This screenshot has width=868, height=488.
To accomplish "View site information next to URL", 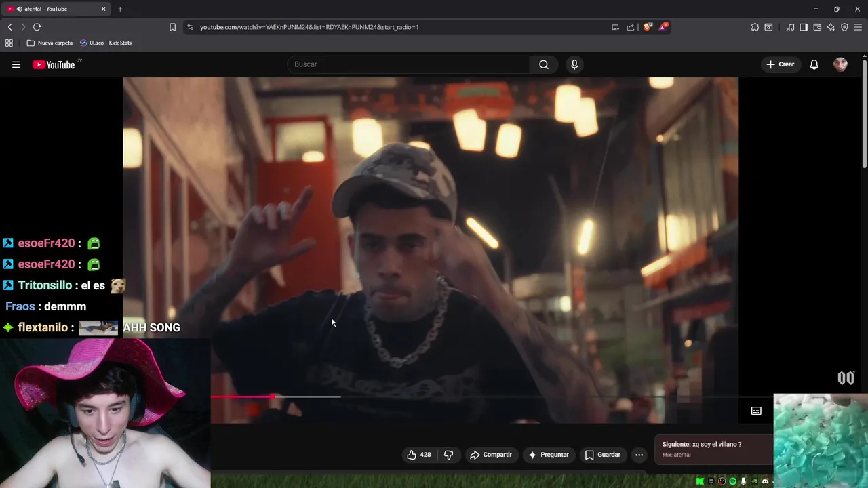I will [190, 27].
